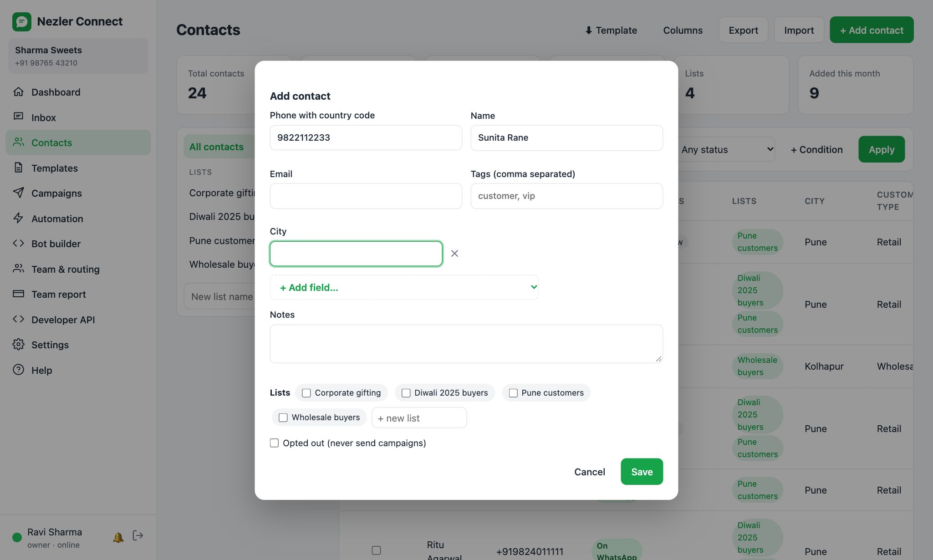Click the + new list input
Viewport: 933px width, 560px height.
[x=419, y=418]
